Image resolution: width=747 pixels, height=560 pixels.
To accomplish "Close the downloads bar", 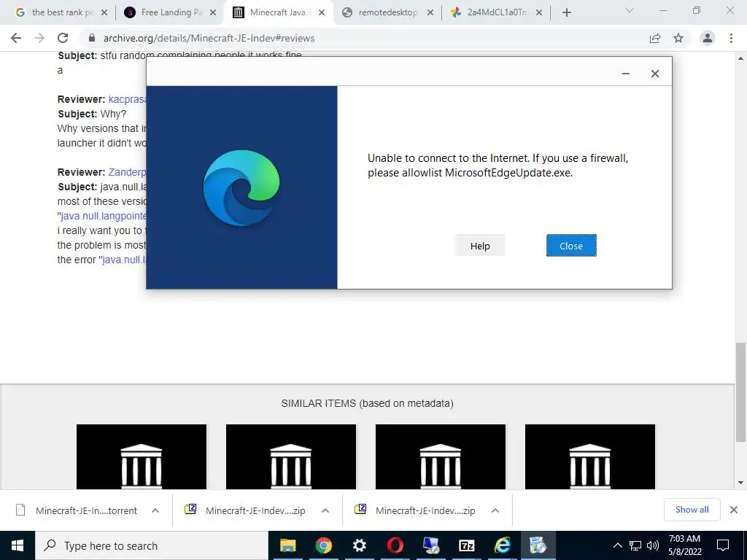I will [734, 510].
